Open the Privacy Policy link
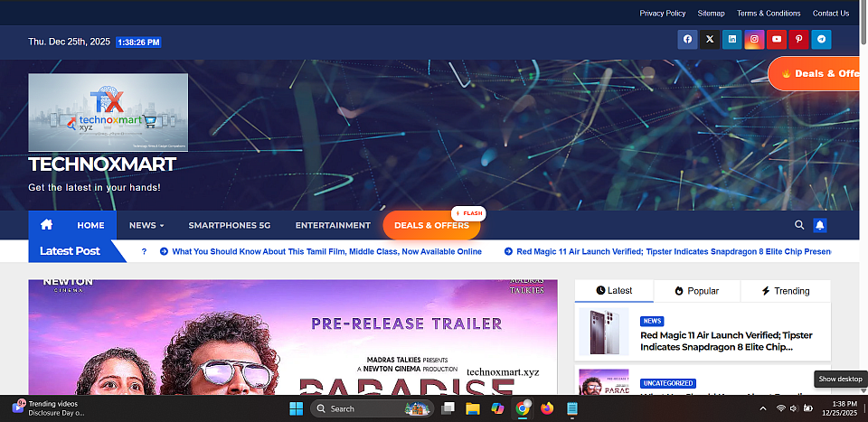Viewport: 868px width, 422px height. pos(663,13)
